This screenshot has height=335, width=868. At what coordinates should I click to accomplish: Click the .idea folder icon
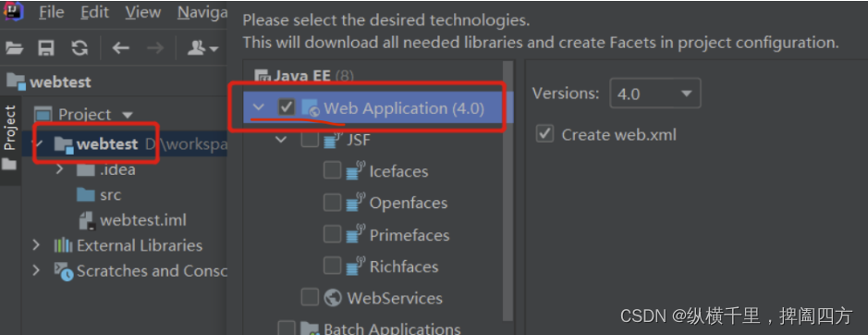[x=86, y=169]
